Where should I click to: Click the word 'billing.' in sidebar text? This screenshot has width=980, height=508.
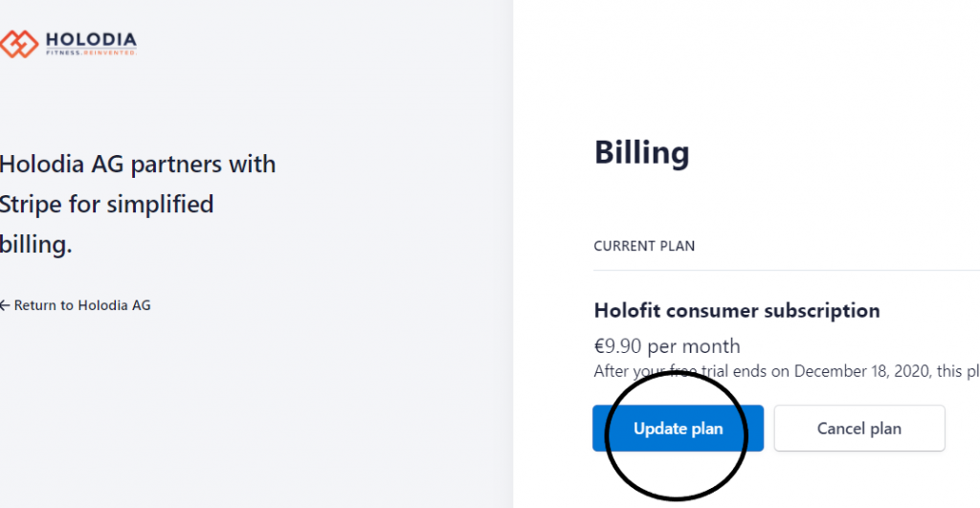point(35,245)
